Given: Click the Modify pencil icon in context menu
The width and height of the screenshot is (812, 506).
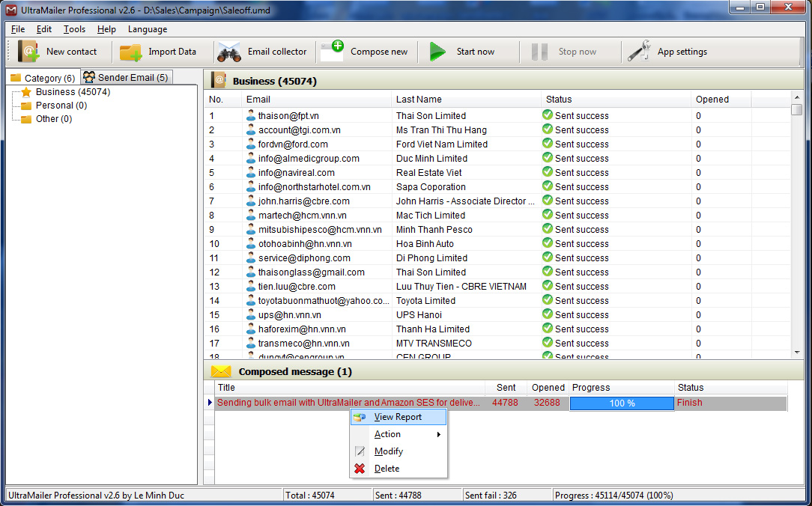Looking at the screenshot, I should pyautogui.click(x=360, y=451).
